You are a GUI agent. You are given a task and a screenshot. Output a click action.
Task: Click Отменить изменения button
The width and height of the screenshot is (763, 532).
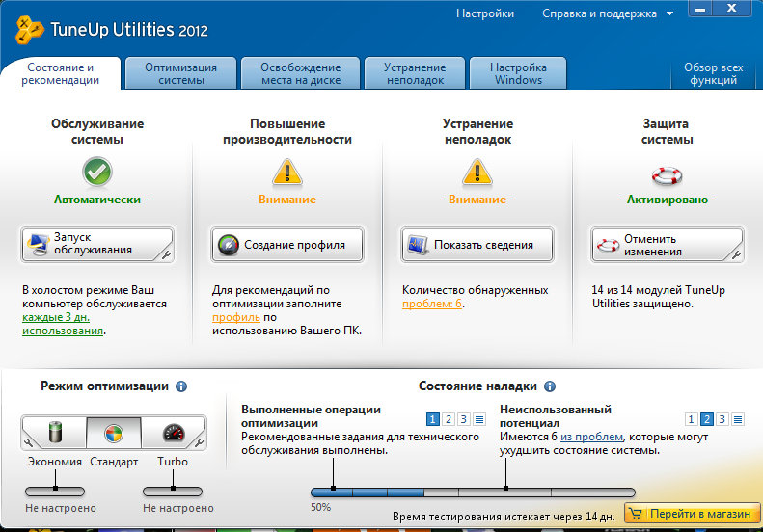[x=668, y=245]
